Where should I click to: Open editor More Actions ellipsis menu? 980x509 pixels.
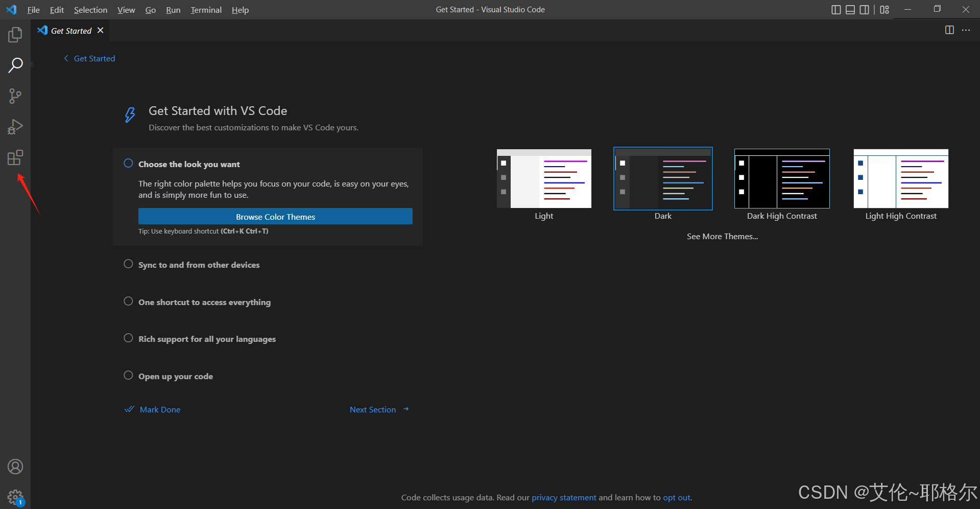point(966,30)
